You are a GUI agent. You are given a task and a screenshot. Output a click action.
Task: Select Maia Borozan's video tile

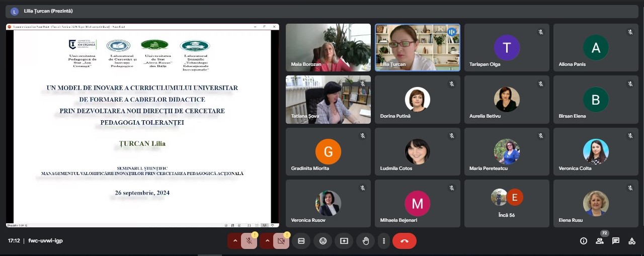(328, 47)
